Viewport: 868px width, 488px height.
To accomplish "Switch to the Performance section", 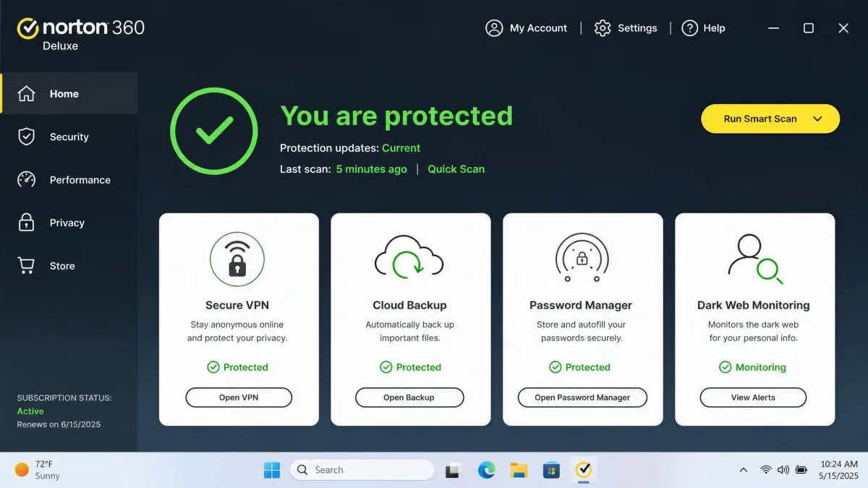I will click(69, 179).
